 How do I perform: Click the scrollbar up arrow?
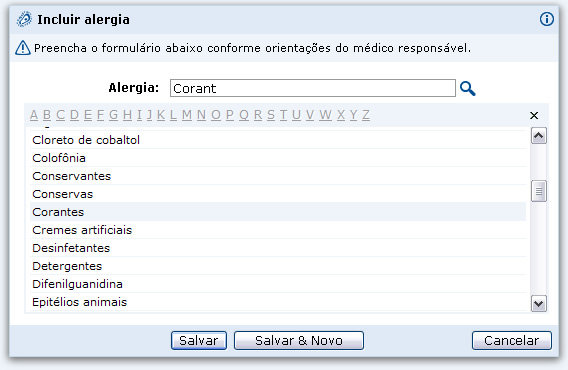539,136
